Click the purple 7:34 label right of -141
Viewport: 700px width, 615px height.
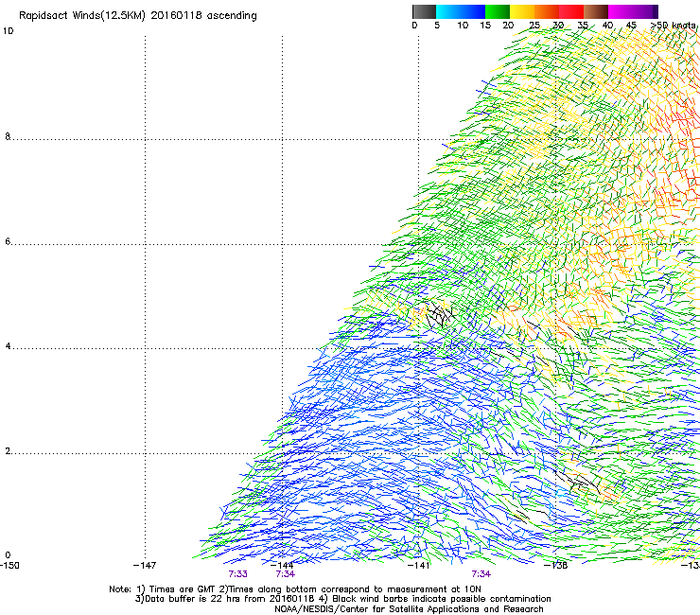point(481,574)
